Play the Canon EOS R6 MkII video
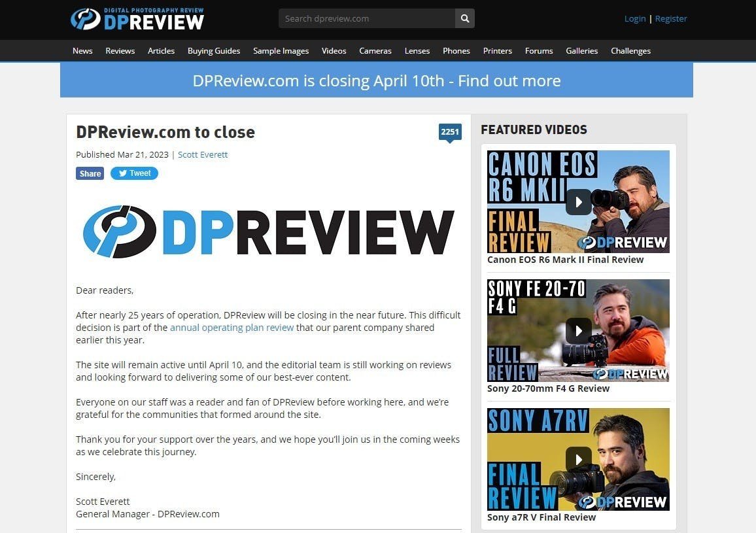This screenshot has height=533, width=756. [x=578, y=201]
